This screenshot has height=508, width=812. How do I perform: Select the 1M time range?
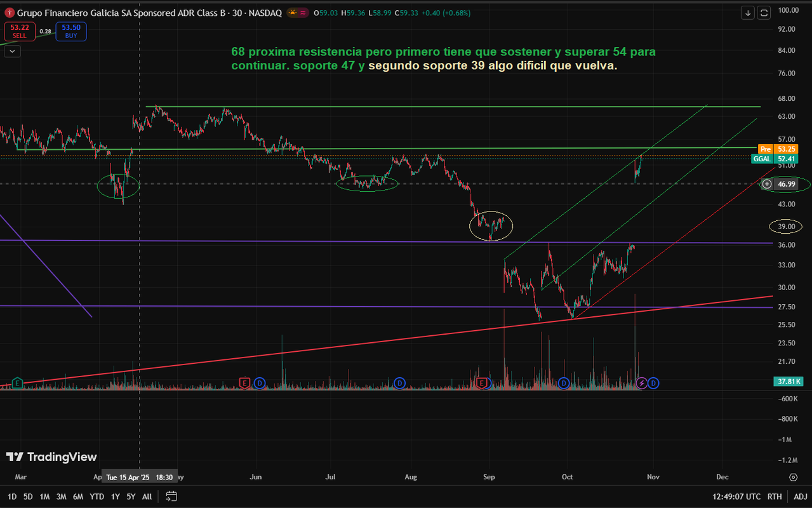click(44, 497)
